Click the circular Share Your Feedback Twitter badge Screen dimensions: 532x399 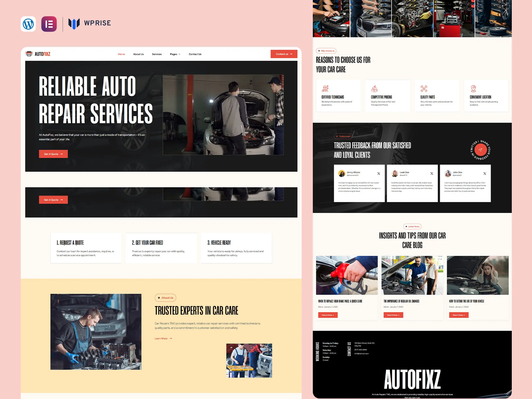tap(480, 150)
